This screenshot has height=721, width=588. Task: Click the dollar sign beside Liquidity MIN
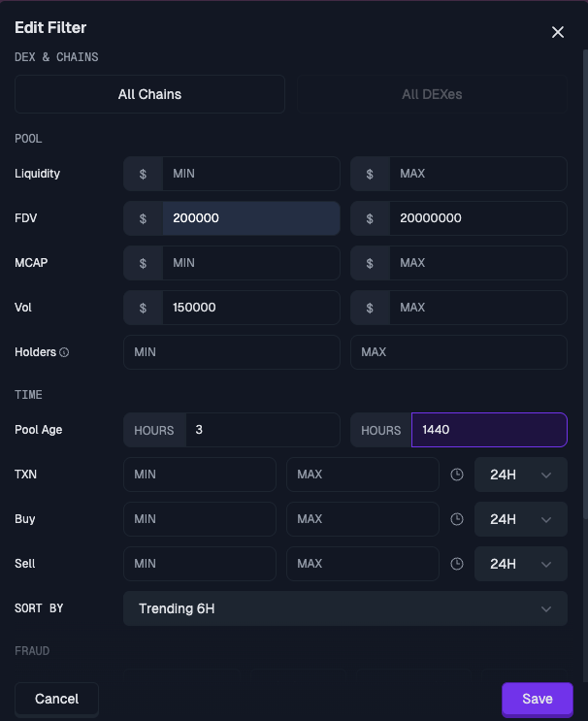point(143,174)
